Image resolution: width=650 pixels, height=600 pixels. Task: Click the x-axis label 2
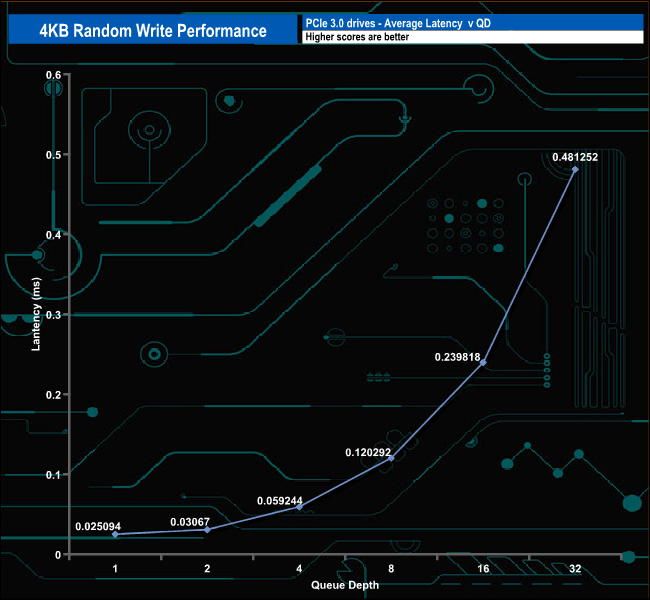(207, 568)
